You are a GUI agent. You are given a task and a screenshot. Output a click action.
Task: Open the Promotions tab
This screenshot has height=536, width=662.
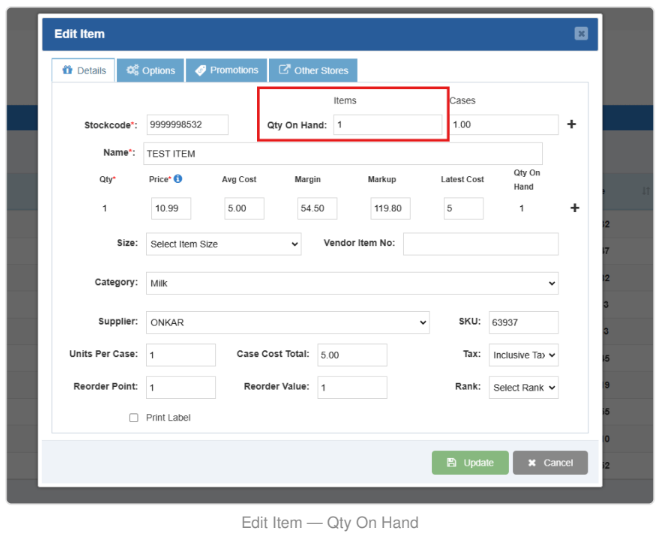(226, 70)
